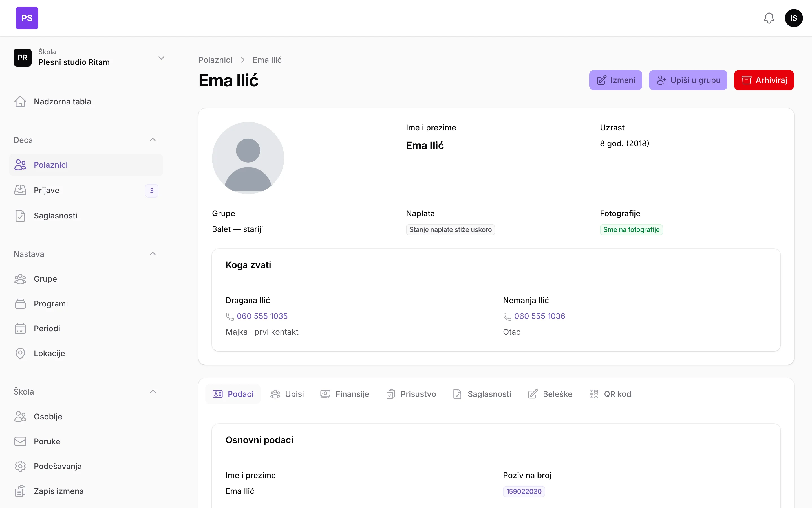Click the Grupe icon in sidebar
The height and width of the screenshot is (508, 812).
[20, 279]
